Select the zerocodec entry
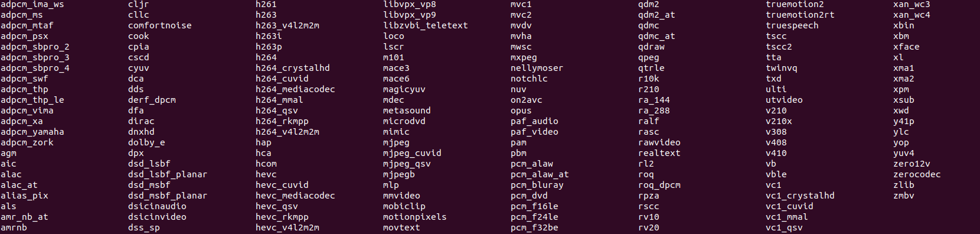 917,174
